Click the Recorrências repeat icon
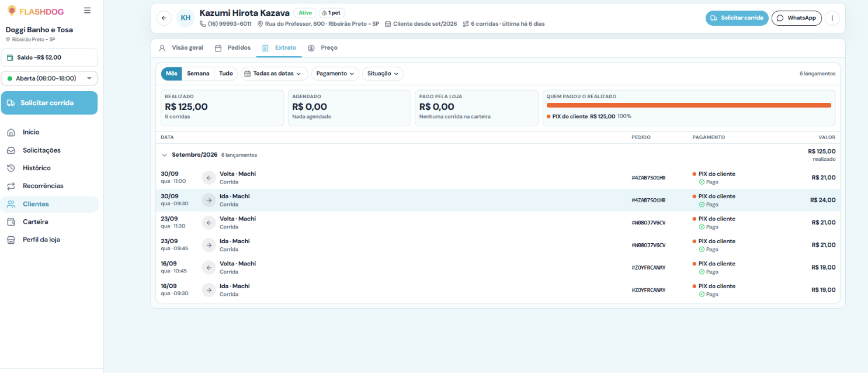The width and height of the screenshot is (868, 373). click(x=11, y=186)
